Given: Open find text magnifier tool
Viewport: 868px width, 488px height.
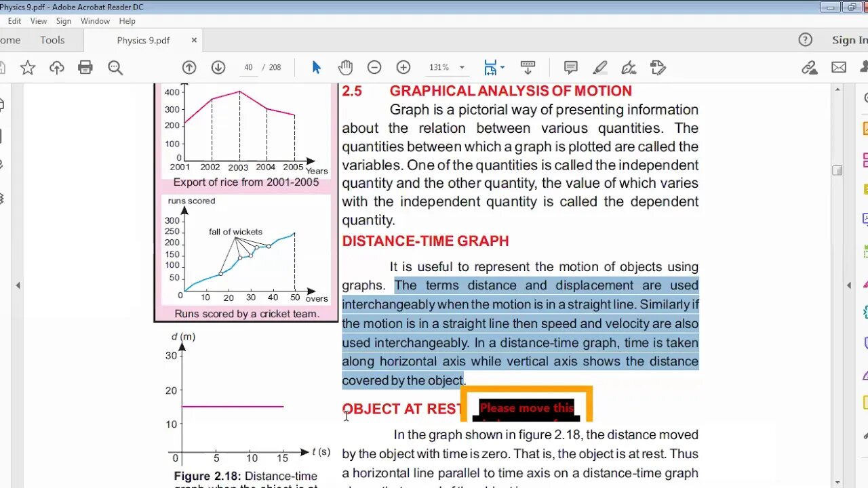Looking at the screenshot, I should (115, 67).
